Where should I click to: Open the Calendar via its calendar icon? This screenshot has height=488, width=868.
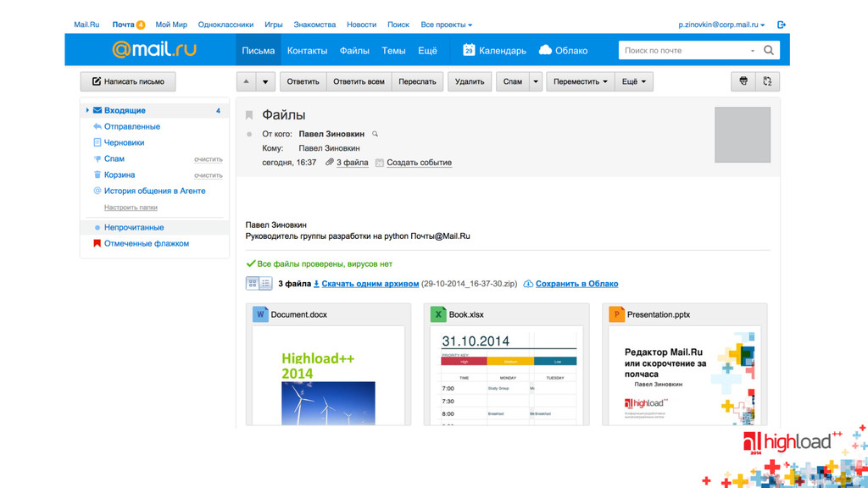coord(468,50)
